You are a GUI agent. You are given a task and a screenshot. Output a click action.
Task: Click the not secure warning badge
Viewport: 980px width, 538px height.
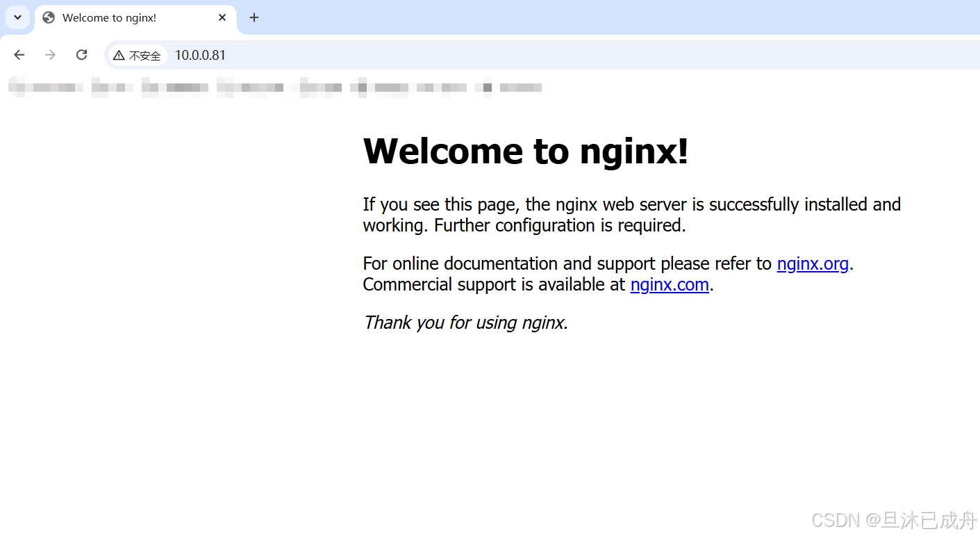pyautogui.click(x=138, y=56)
